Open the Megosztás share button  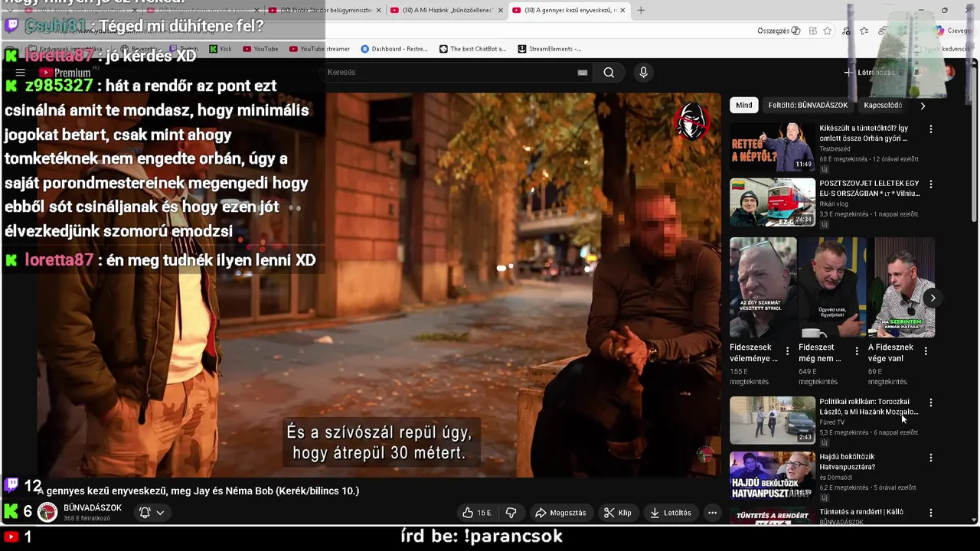(560, 513)
